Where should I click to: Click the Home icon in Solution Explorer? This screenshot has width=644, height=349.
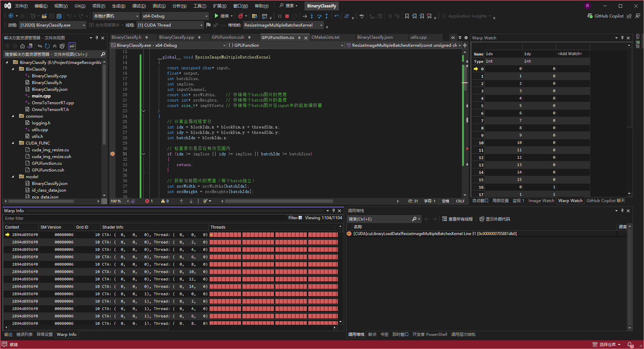[x=22, y=46]
